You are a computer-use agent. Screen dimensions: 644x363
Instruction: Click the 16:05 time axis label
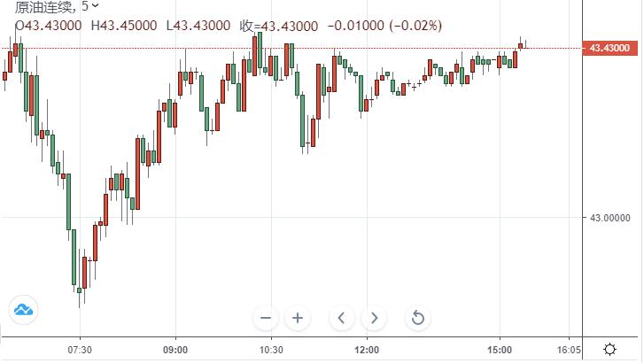569,350
